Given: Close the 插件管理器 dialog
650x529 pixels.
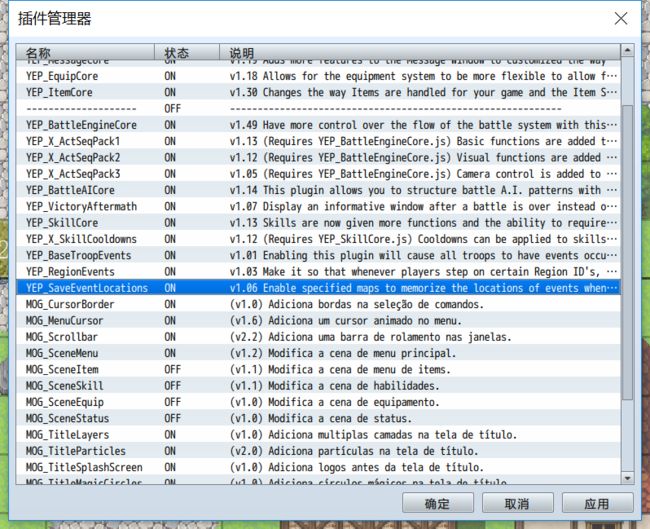Looking at the screenshot, I should coord(621,18).
